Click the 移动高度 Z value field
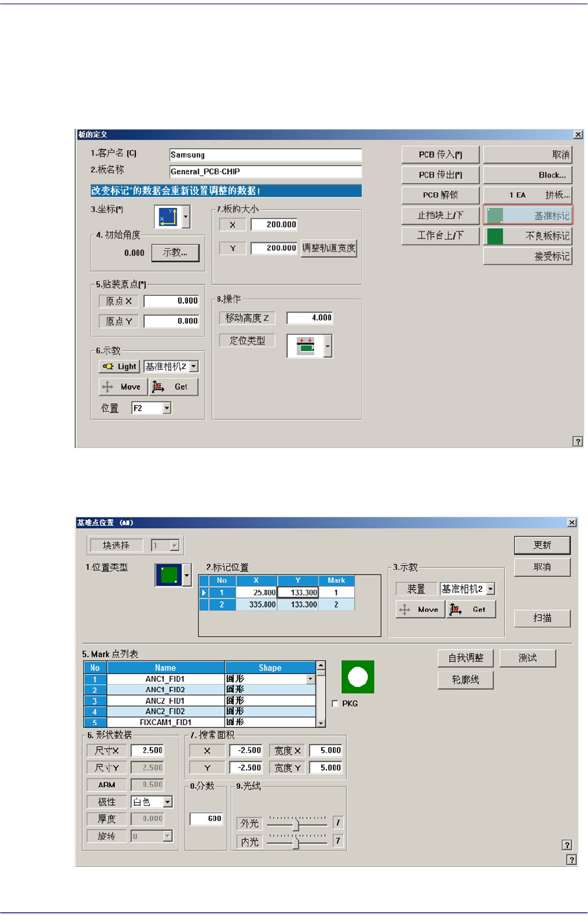Viewport: 588px width, 920px height. point(310,318)
